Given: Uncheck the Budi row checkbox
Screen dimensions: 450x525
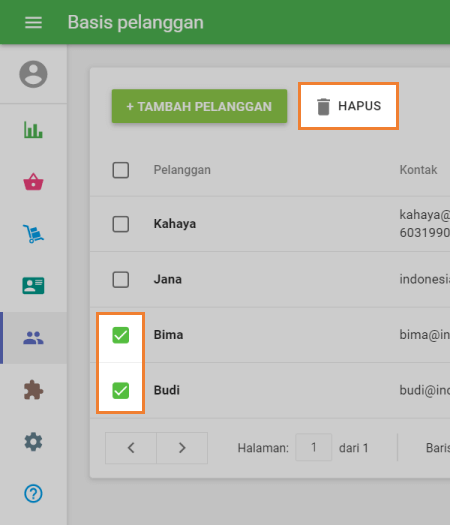Looking at the screenshot, I should point(121,391).
